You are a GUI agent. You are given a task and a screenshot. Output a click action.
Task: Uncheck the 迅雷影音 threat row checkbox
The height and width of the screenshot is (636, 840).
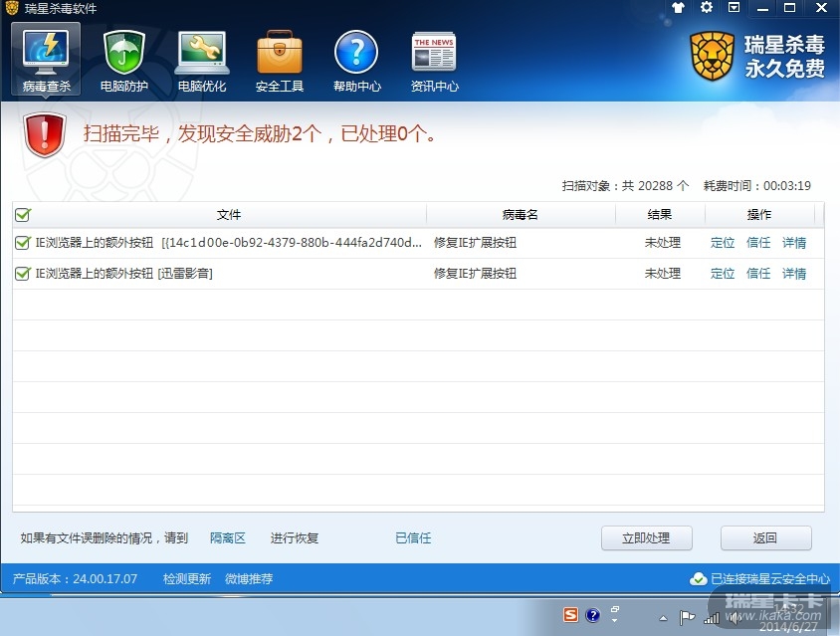pos(23,274)
